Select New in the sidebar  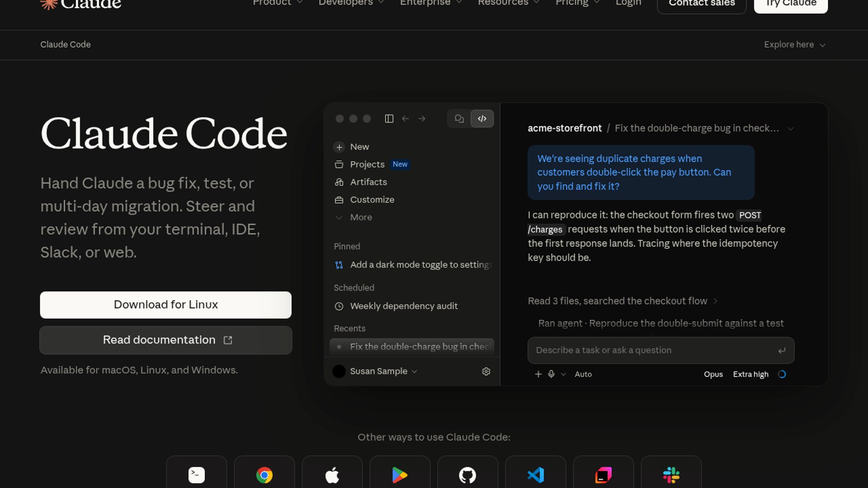coord(412,147)
